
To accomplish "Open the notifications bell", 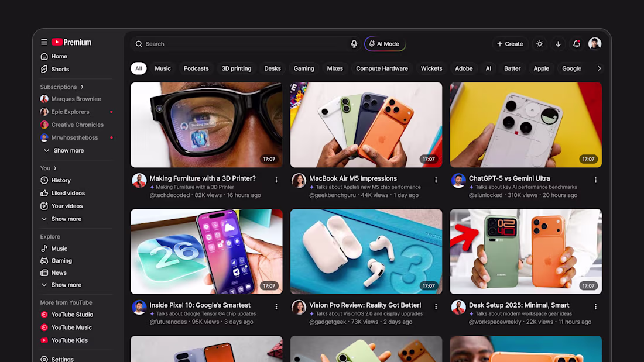I will [x=577, y=44].
